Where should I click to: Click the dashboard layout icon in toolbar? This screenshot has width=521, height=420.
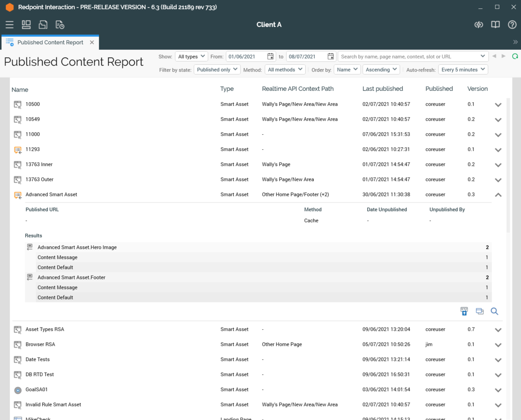(x=26, y=25)
